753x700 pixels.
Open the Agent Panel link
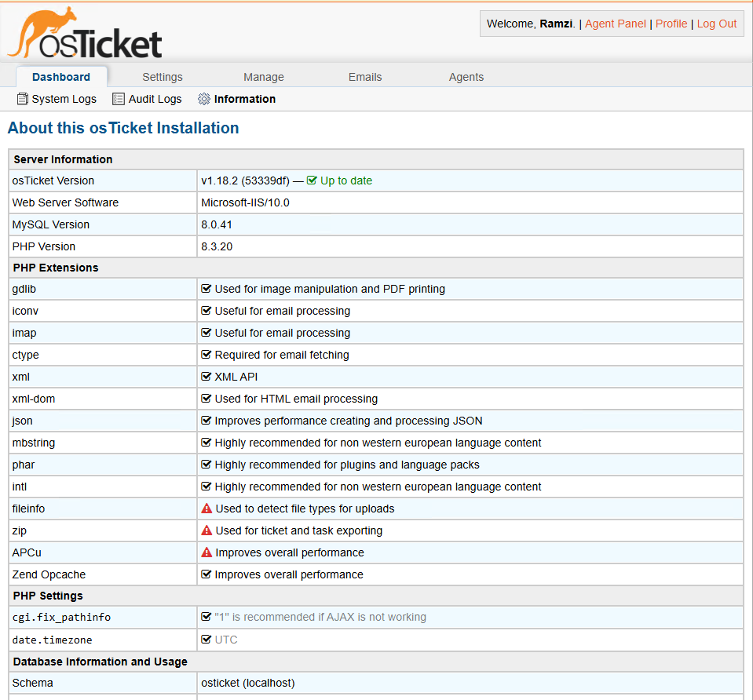pos(616,24)
